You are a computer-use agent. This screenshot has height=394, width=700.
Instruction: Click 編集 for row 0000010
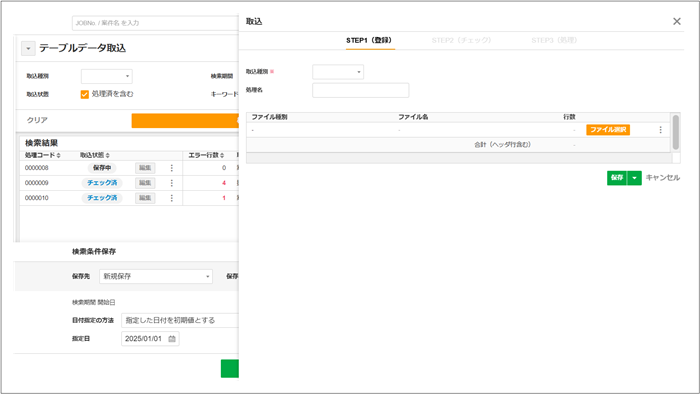coord(145,198)
